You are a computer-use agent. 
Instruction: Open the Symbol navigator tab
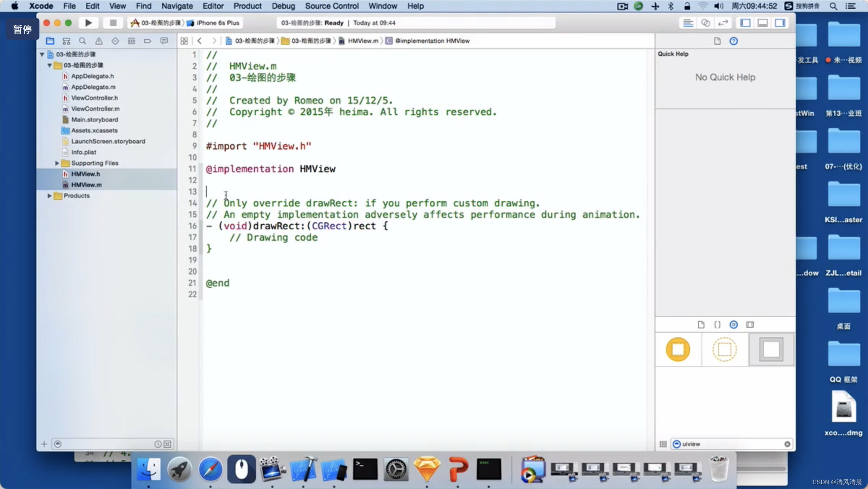(x=66, y=41)
